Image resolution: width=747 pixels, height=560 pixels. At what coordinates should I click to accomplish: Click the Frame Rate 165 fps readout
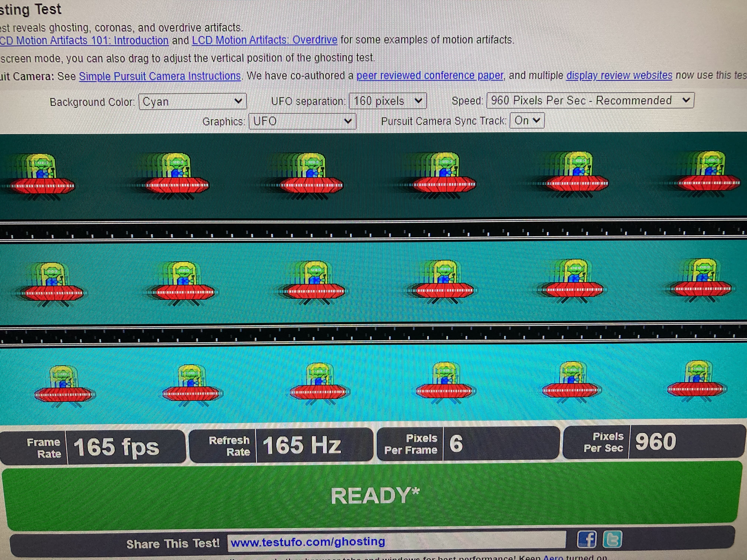[x=116, y=447]
